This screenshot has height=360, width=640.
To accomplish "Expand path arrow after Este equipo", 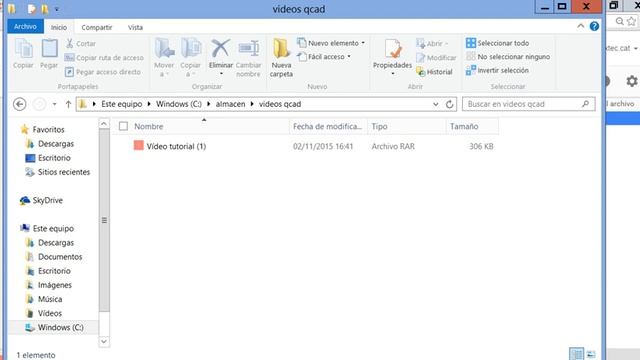I will (149, 104).
